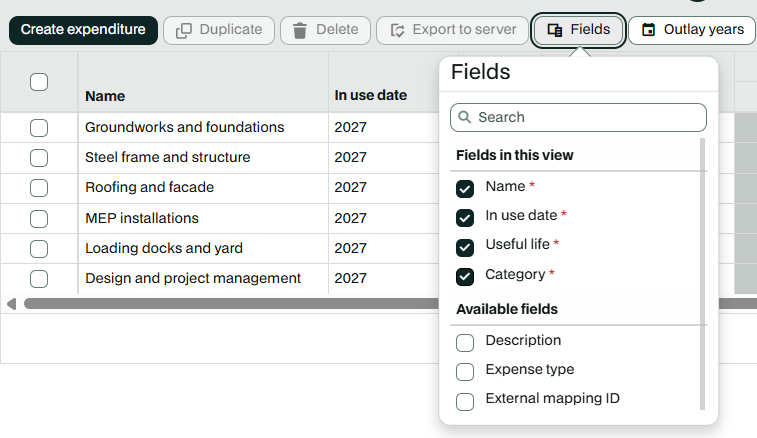The image size is (757, 438).
Task: Click the Groundworks and foundations name cell
Action: click(203, 127)
